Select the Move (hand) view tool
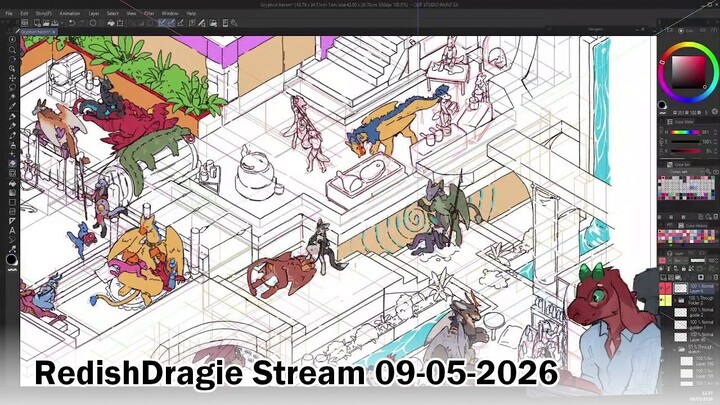The image size is (720, 405). 12,59
